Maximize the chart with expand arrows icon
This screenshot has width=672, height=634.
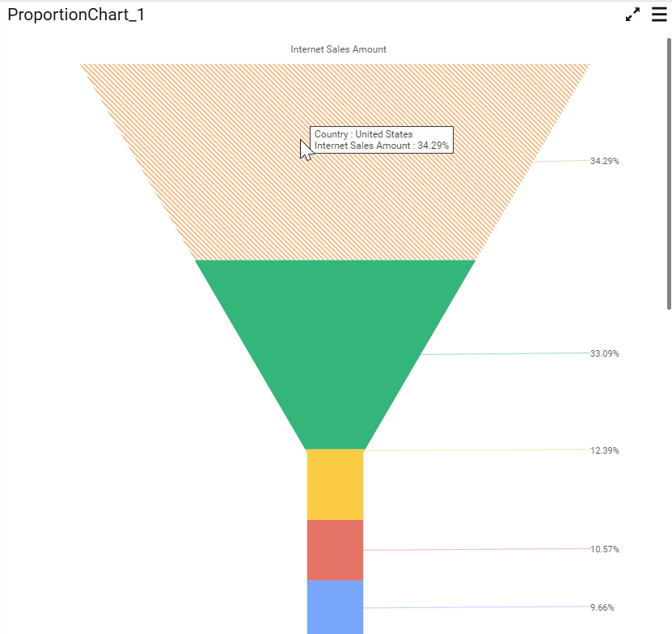click(x=632, y=15)
